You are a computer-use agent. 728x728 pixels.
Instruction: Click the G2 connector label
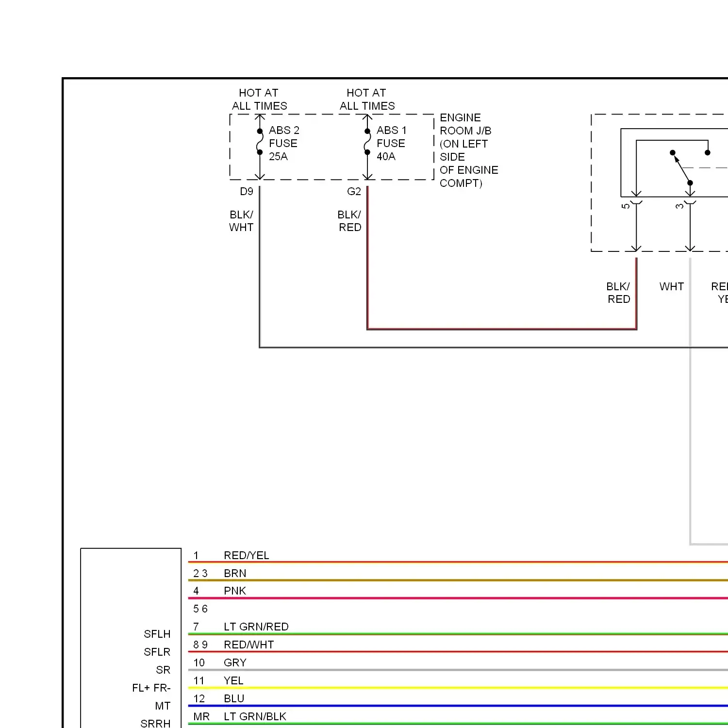[354, 192]
